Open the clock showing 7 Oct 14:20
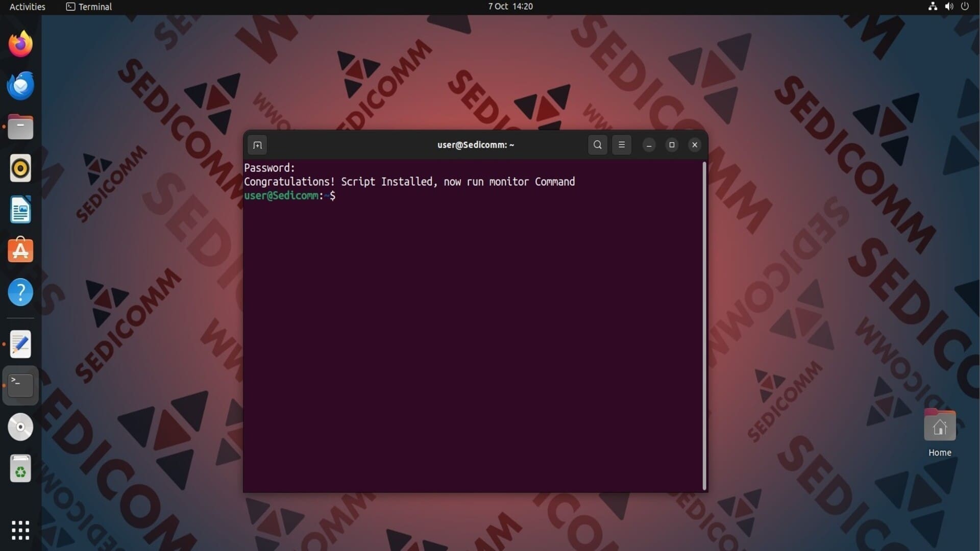This screenshot has width=980, height=551. pos(510,7)
